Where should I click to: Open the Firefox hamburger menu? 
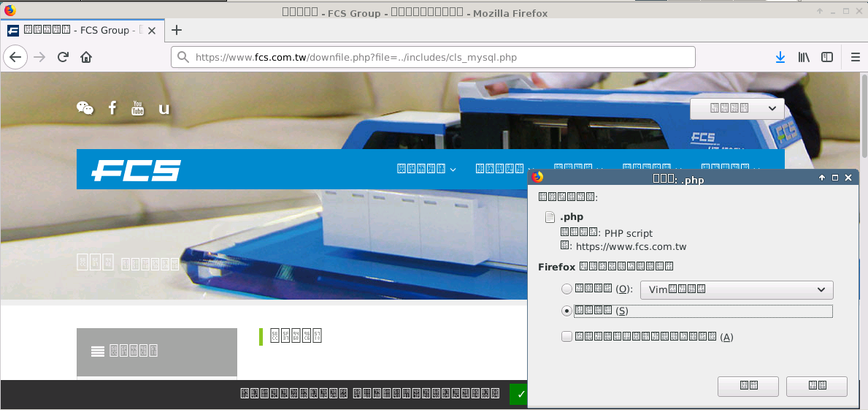856,57
